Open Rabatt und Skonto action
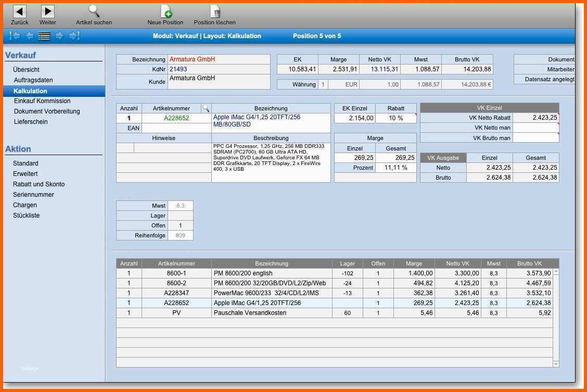This screenshot has width=587, height=392. tap(39, 184)
